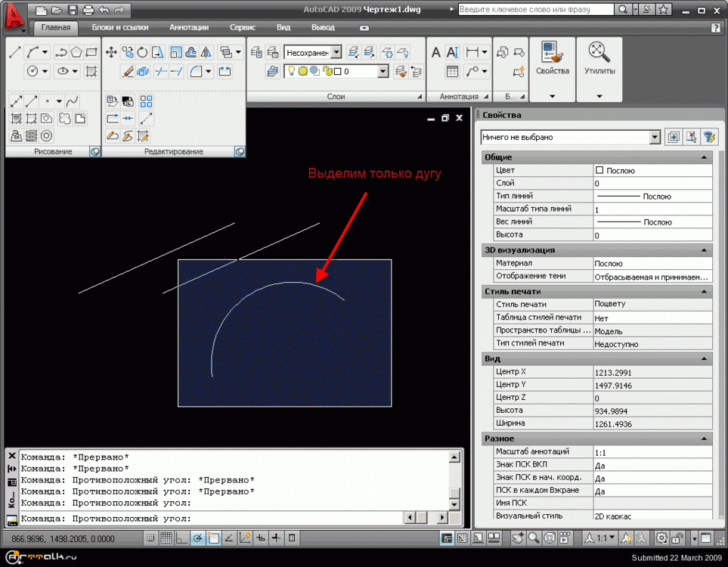Screen dimensions: 728x567
Task: Open the 'Блоки и ссылки' ribbon tab
Action: point(118,27)
